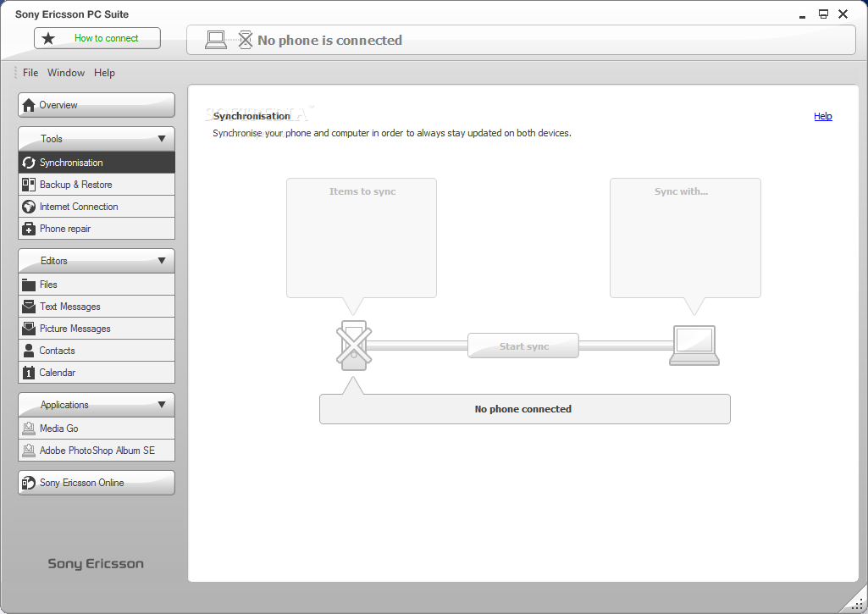
Task: Open Text Messages envelope icon
Action: tap(29, 307)
